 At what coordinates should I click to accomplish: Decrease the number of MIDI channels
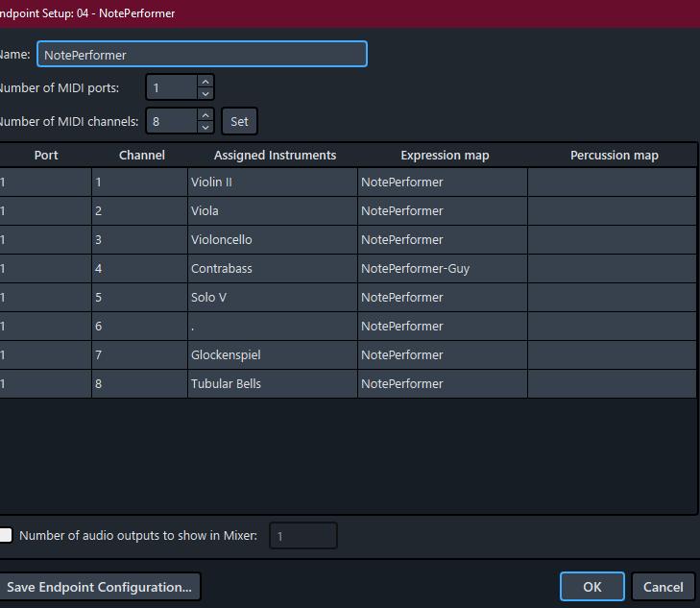pos(205,127)
